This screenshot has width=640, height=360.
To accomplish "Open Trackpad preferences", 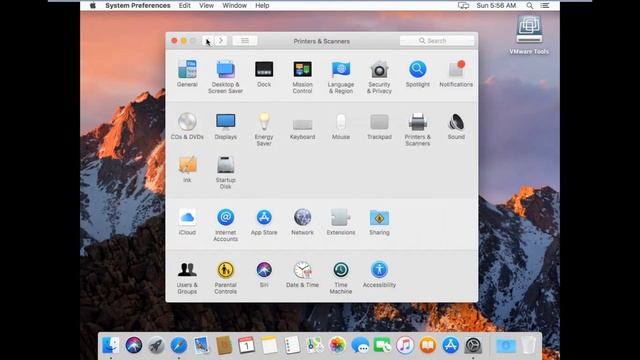I will [x=379, y=126].
